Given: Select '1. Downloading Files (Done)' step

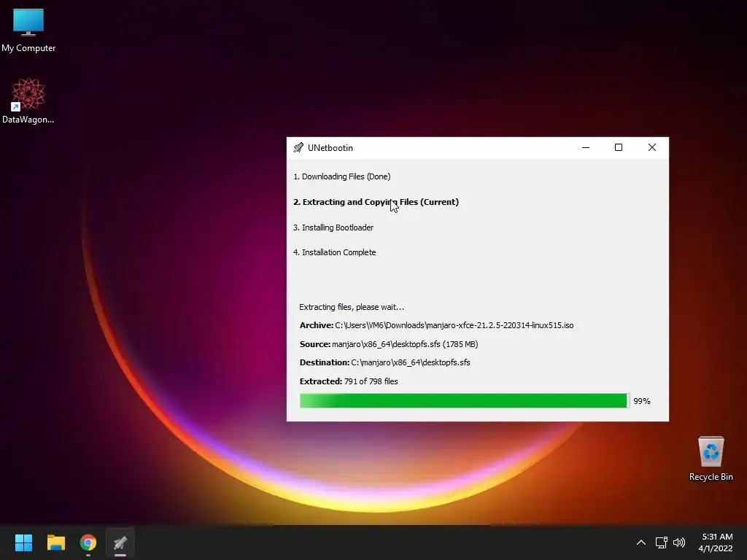Looking at the screenshot, I should tap(341, 176).
